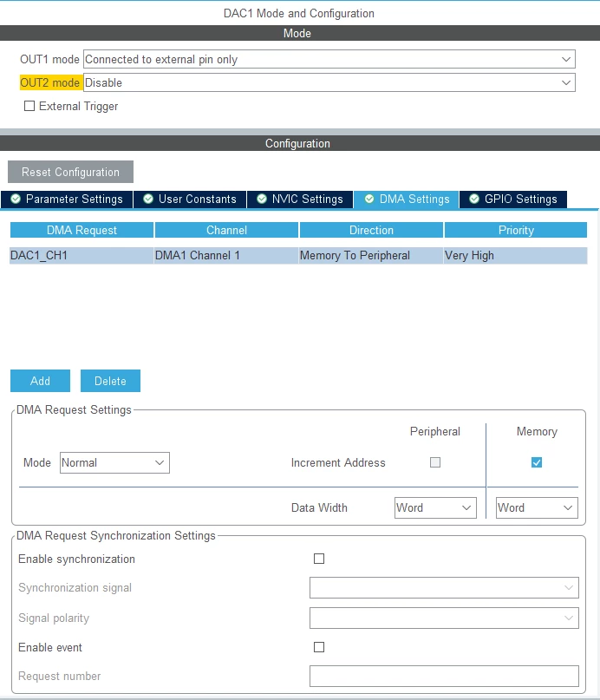This screenshot has height=700, width=600.
Task: Open the NVIC Settings tab
Action: [300, 200]
